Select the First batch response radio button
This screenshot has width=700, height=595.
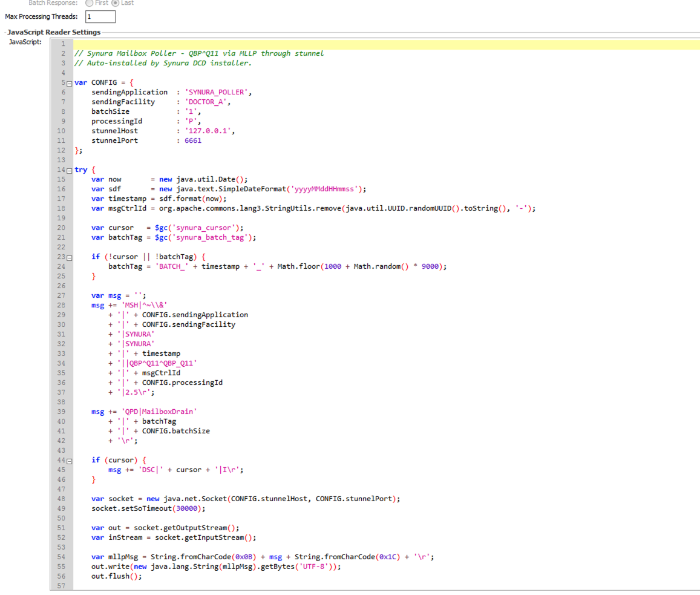90,3
